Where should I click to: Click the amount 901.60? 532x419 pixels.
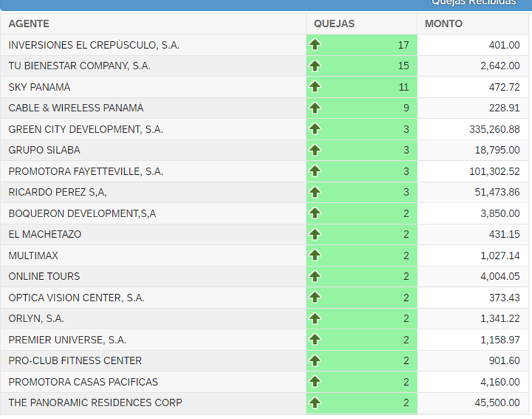point(504,360)
